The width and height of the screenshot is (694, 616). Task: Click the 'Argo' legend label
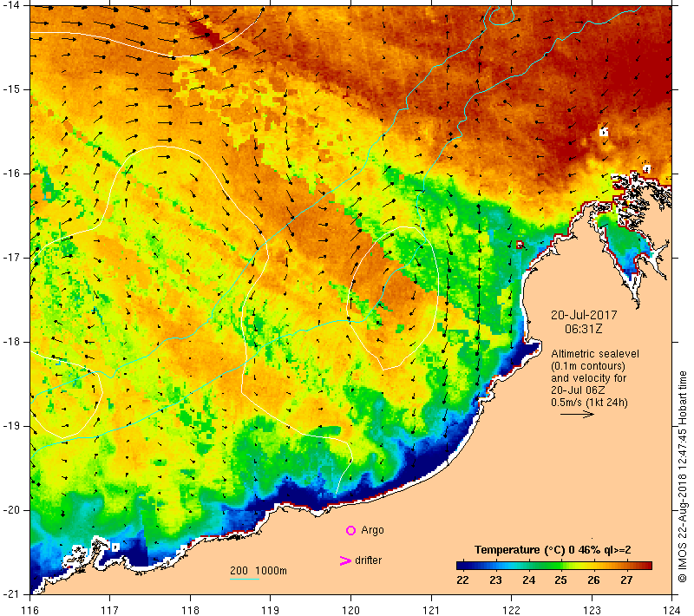(372, 530)
